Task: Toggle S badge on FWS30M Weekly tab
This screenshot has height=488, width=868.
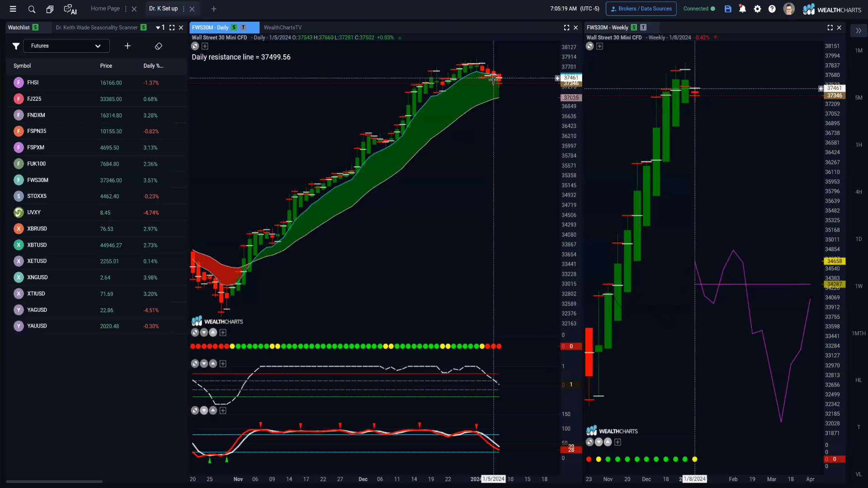Action: coord(634,28)
